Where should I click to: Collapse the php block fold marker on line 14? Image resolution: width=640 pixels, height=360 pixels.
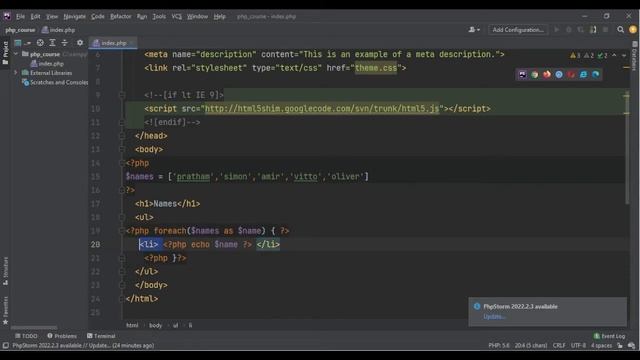[x=122, y=163]
